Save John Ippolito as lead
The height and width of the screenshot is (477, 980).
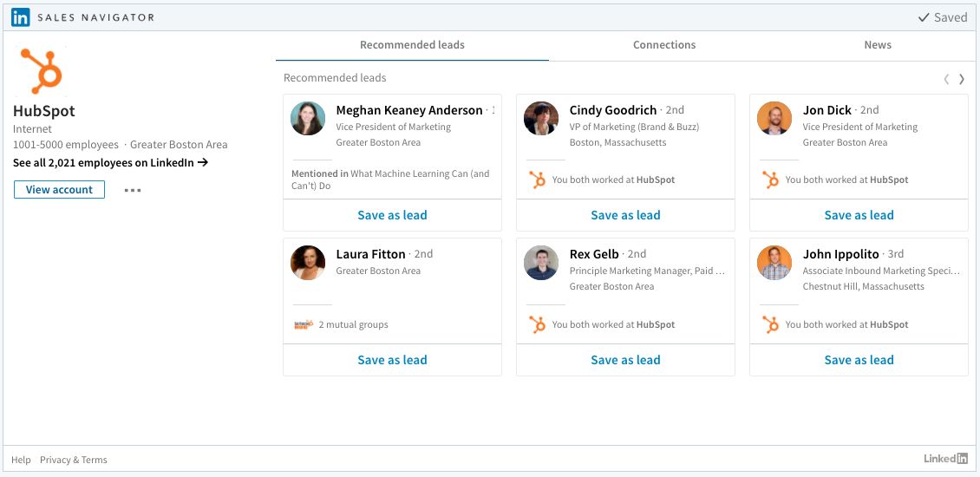(x=859, y=360)
